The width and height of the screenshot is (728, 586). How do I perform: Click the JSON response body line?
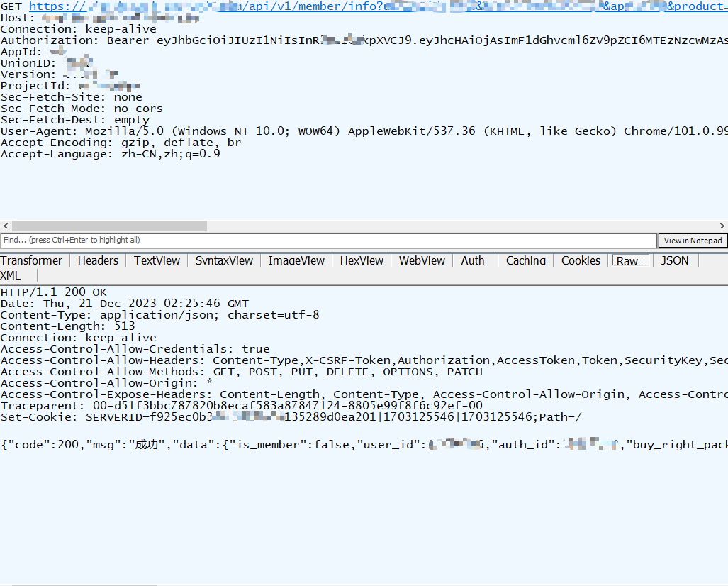click(x=364, y=445)
